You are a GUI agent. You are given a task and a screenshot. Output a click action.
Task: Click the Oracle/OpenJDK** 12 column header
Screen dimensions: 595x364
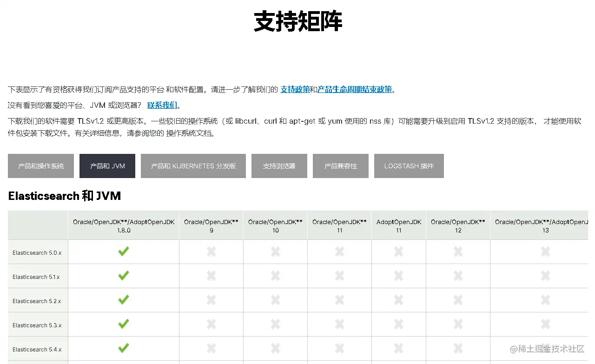458,226
